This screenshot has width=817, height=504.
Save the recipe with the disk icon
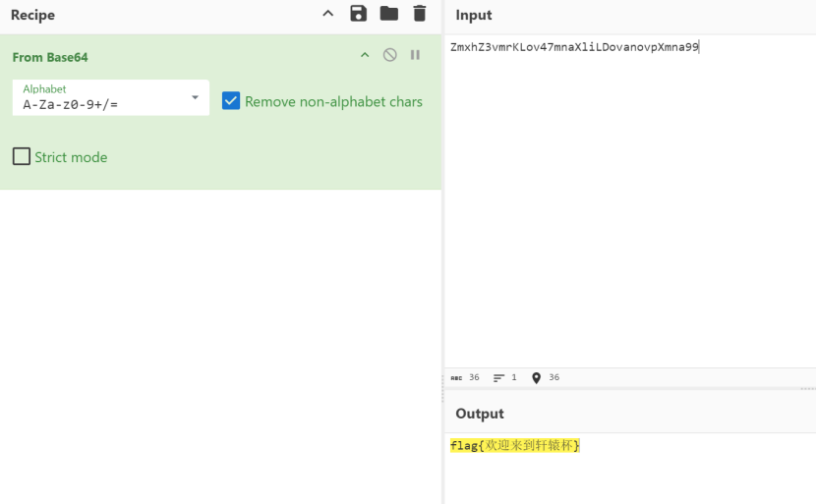tap(358, 14)
